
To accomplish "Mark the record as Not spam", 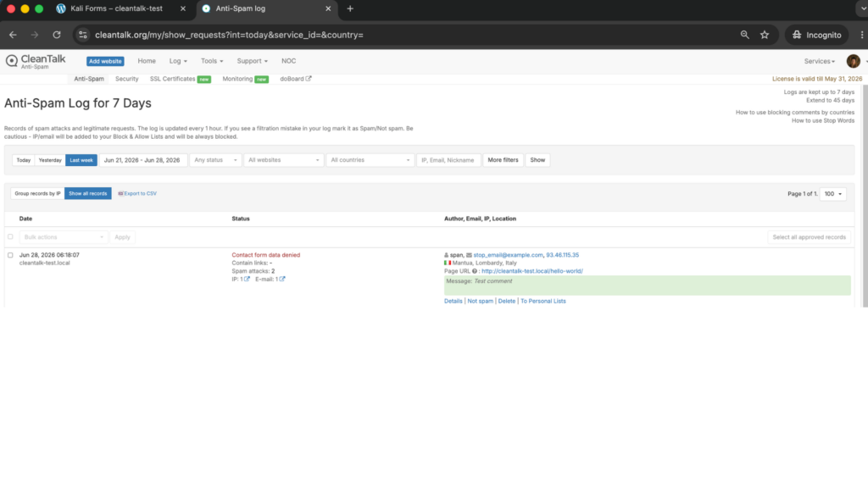I will point(480,301).
